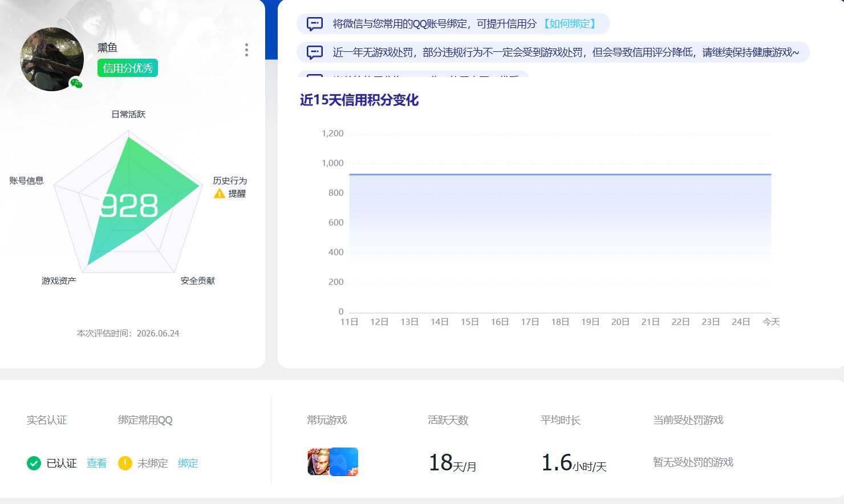
Task: Click the warning triangle next to 提醒
Action: click(220, 194)
